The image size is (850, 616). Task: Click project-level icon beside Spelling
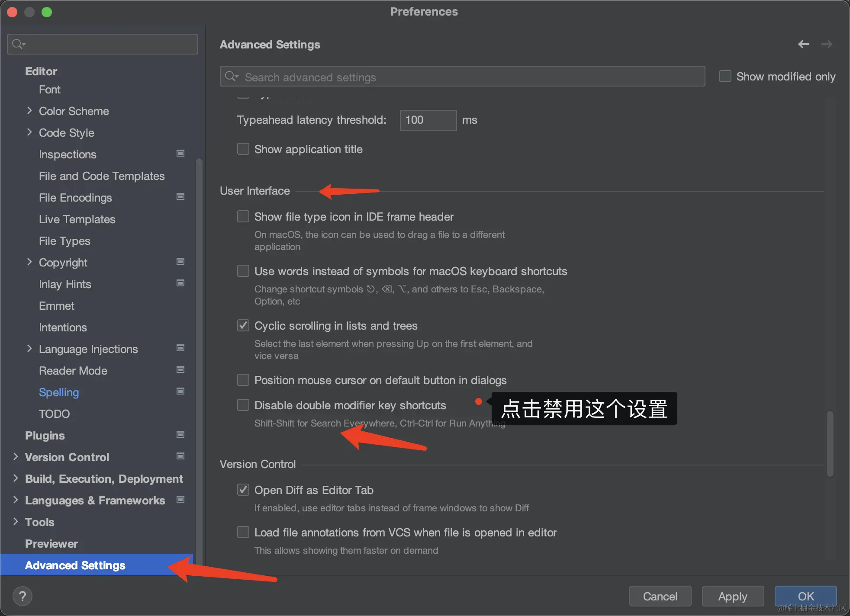tap(180, 391)
